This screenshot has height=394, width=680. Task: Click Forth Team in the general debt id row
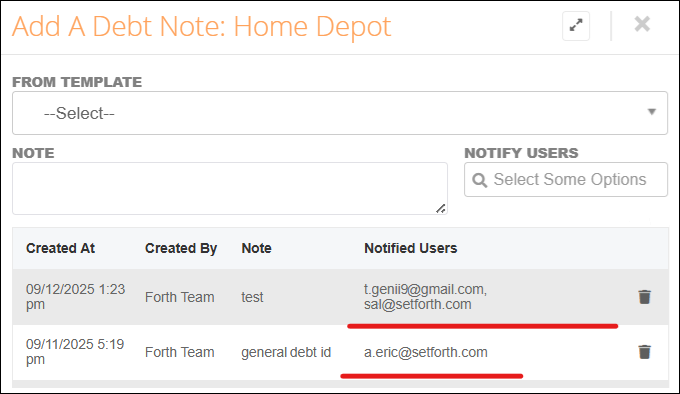(x=180, y=352)
